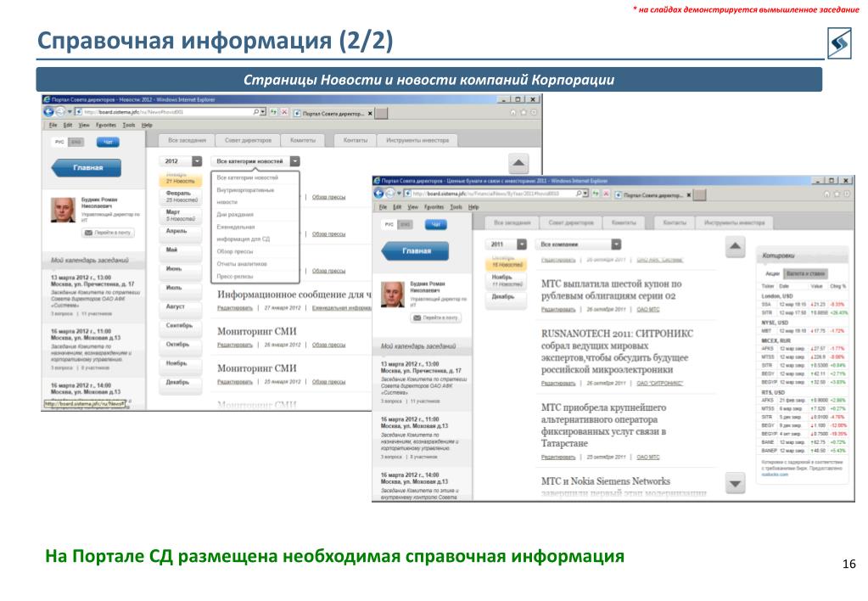Open the Инструменты инвестора tab in the 2011 window
Screen dimensions: 868x601
click(x=734, y=222)
